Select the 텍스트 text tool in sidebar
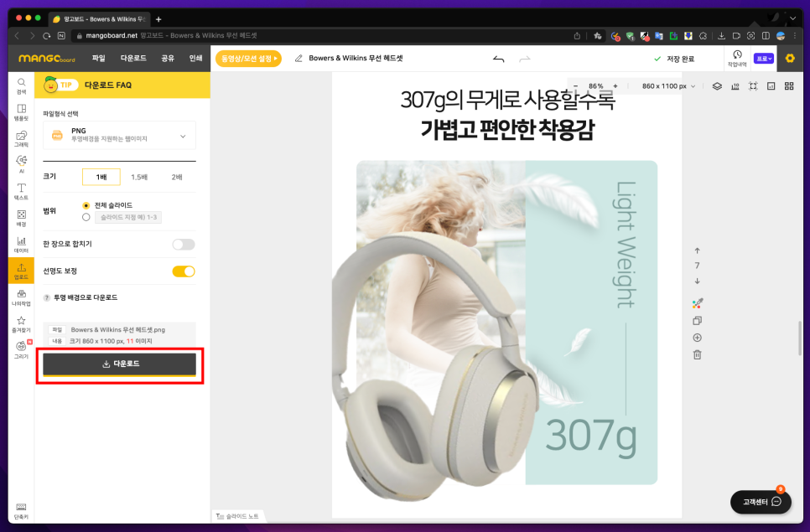This screenshot has height=532, width=810. coord(21,191)
